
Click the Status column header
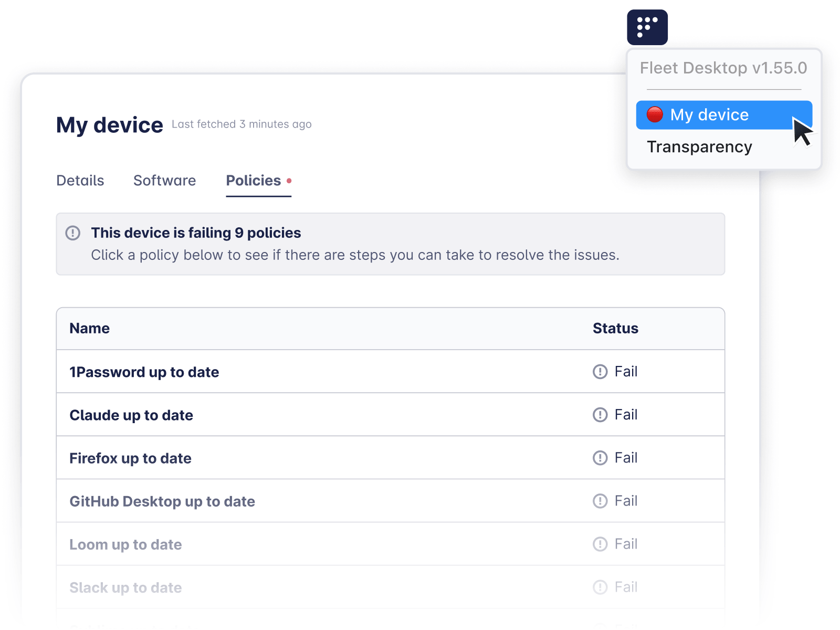[x=616, y=329]
